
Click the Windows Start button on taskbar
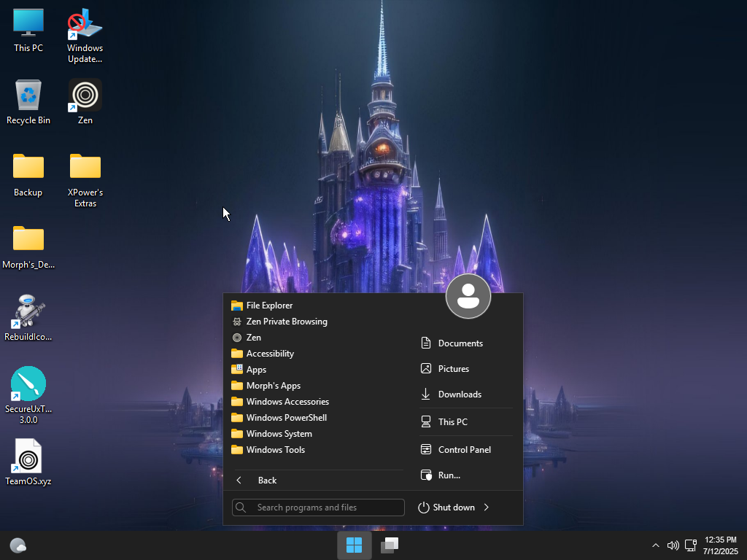point(354,545)
